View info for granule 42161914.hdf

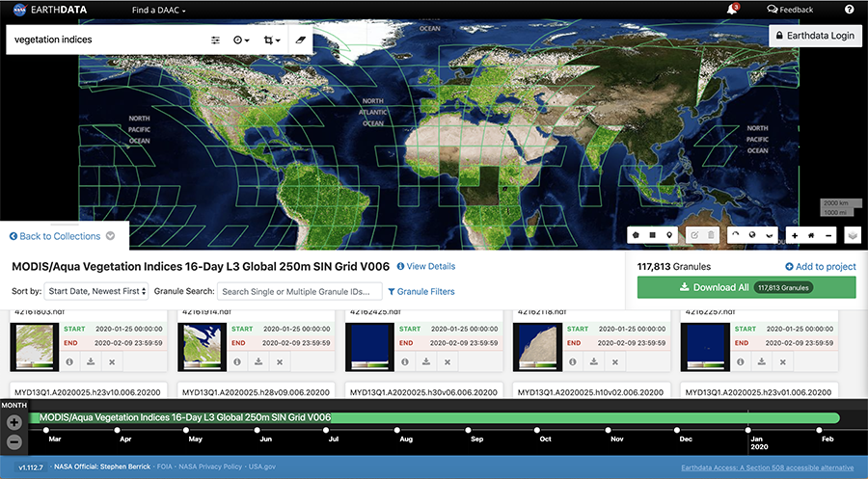click(x=237, y=361)
